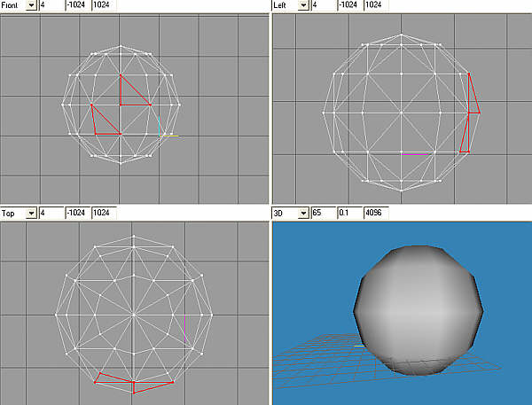The height and width of the screenshot is (405, 532).
Task: Select the lower-left red triangle in Front view
Action: click(102, 125)
